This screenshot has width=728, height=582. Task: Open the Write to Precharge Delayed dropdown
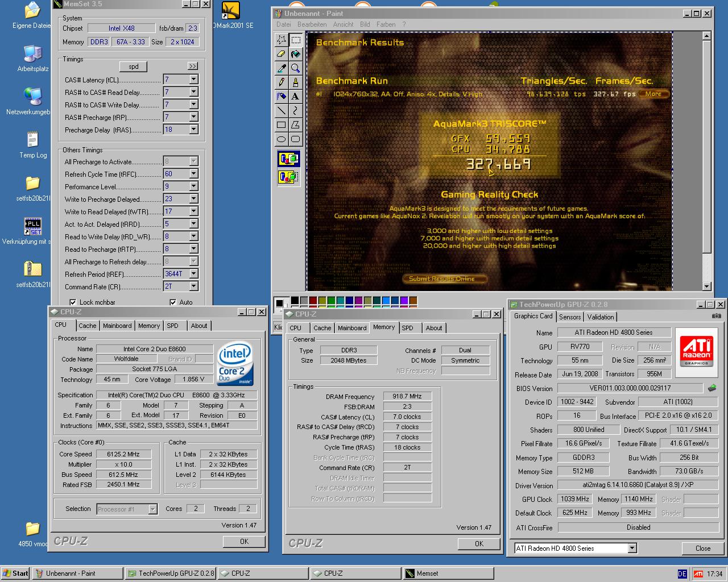(193, 199)
